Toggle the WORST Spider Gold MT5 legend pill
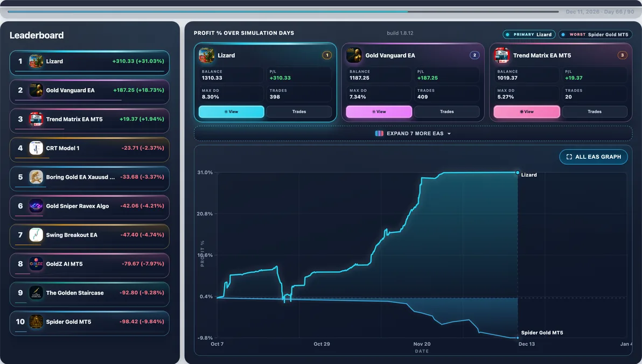The width and height of the screenshot is (642, 364). click(x=595, y=34)
